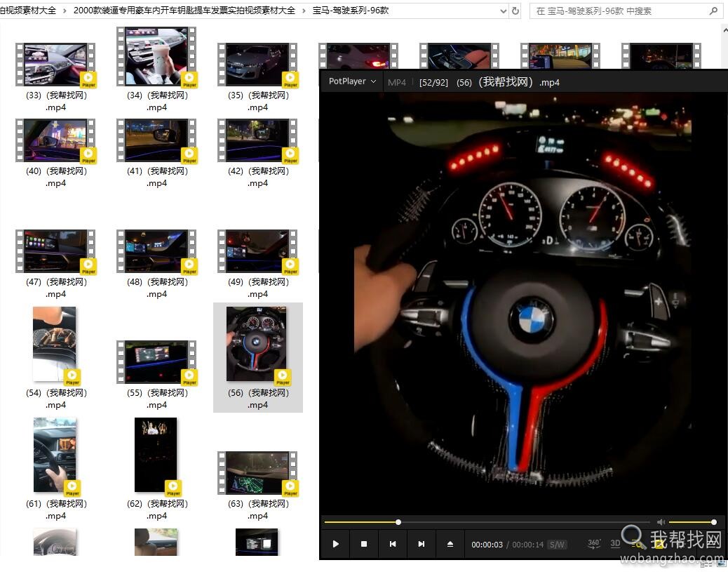
Task: Select video thumbnail (49) (我帮找网).mp4
Action: [x=257, y=251]
